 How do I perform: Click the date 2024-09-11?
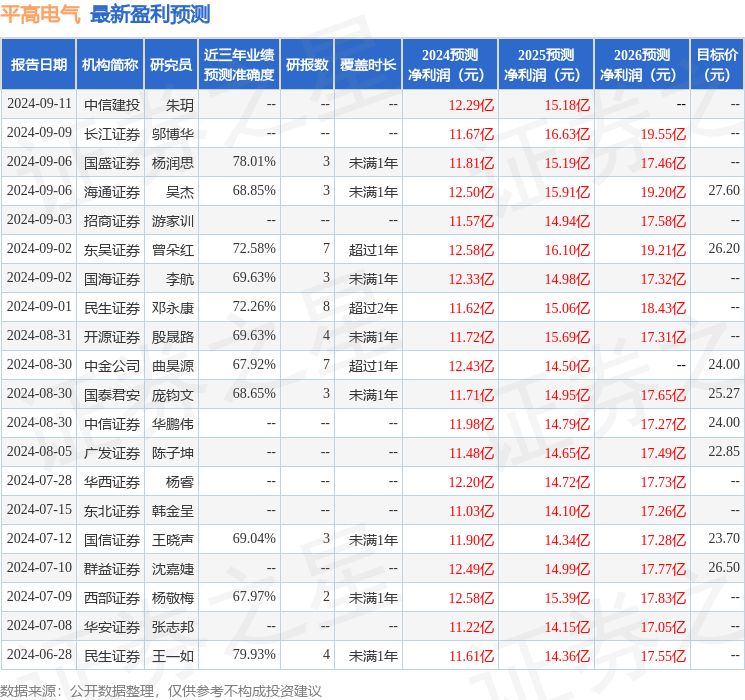click(39, 104)
